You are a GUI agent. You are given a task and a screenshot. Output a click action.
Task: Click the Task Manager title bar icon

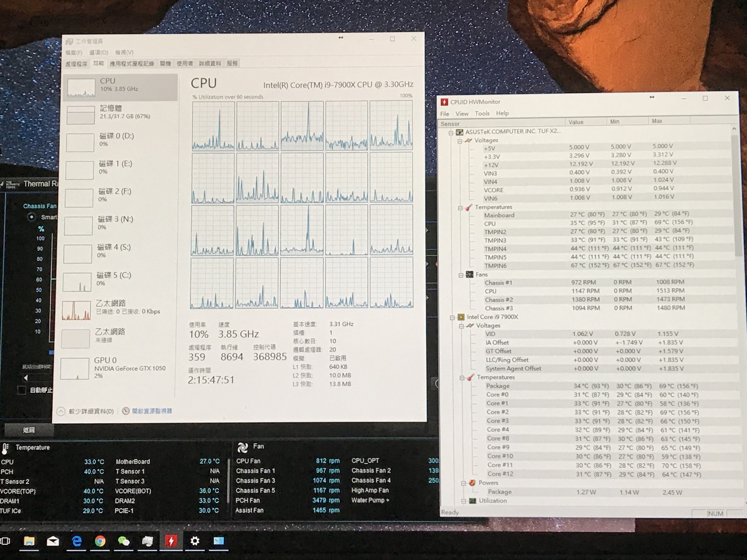(70, 42)
